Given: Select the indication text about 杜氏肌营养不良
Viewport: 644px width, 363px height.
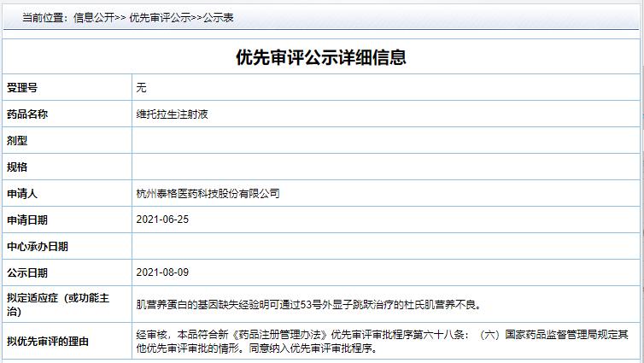Looking at the screenshot, I should (309, 305).
